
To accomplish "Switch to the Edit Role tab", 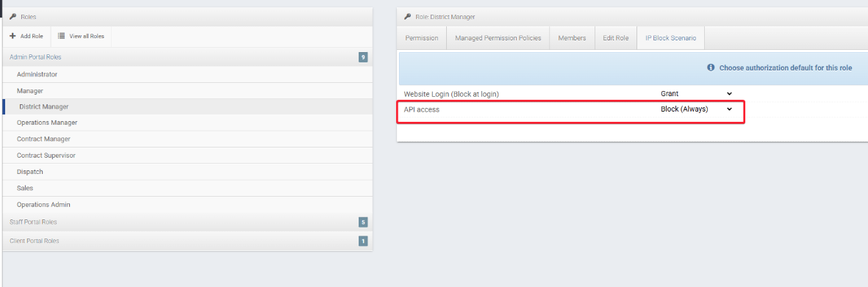I will coord(616,38).
